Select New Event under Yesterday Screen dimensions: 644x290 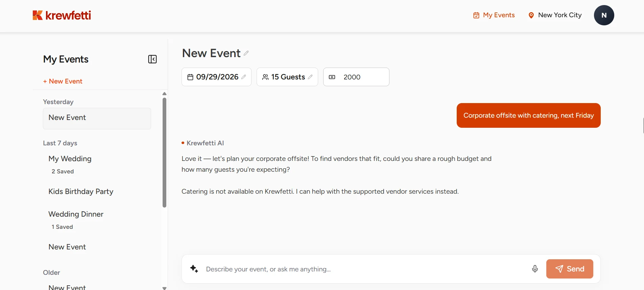coord(97,118)
